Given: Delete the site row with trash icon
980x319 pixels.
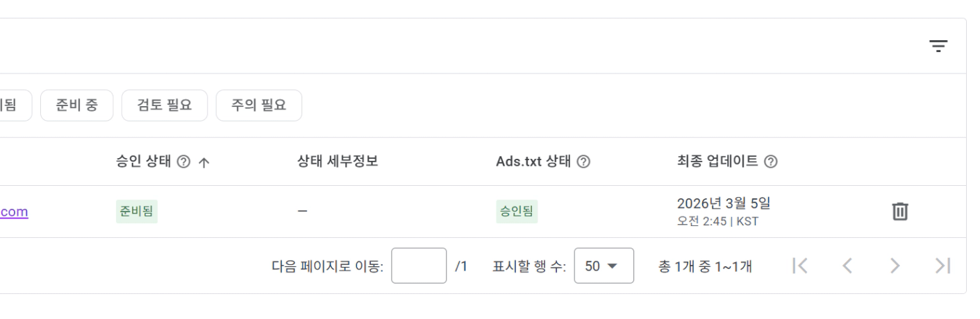Looking at the screenshot, I should (899, 211).
